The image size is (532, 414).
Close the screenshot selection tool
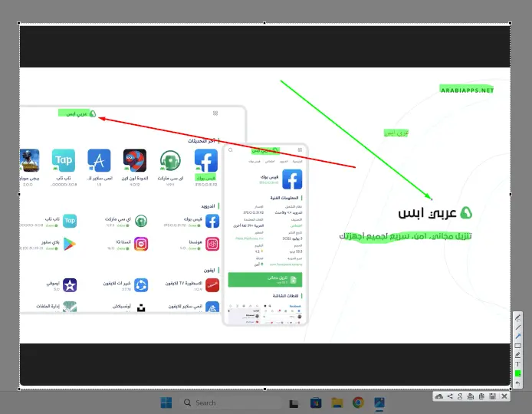pos(504,396)
